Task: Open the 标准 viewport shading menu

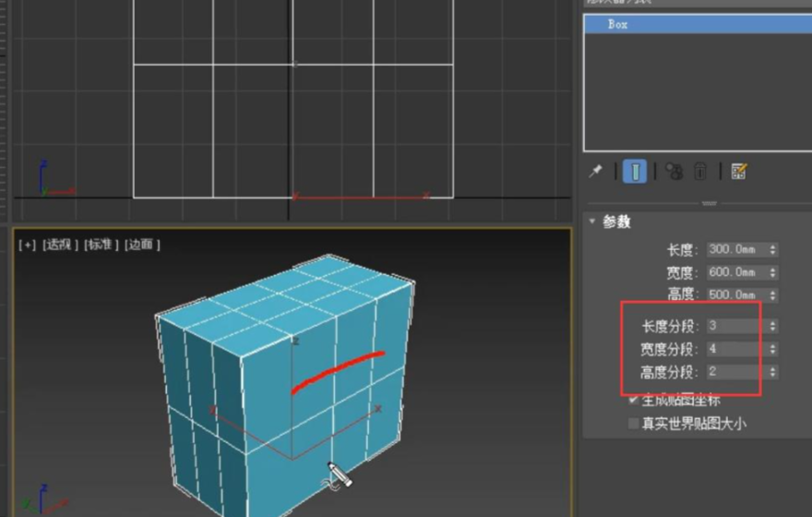Action: 101,245
